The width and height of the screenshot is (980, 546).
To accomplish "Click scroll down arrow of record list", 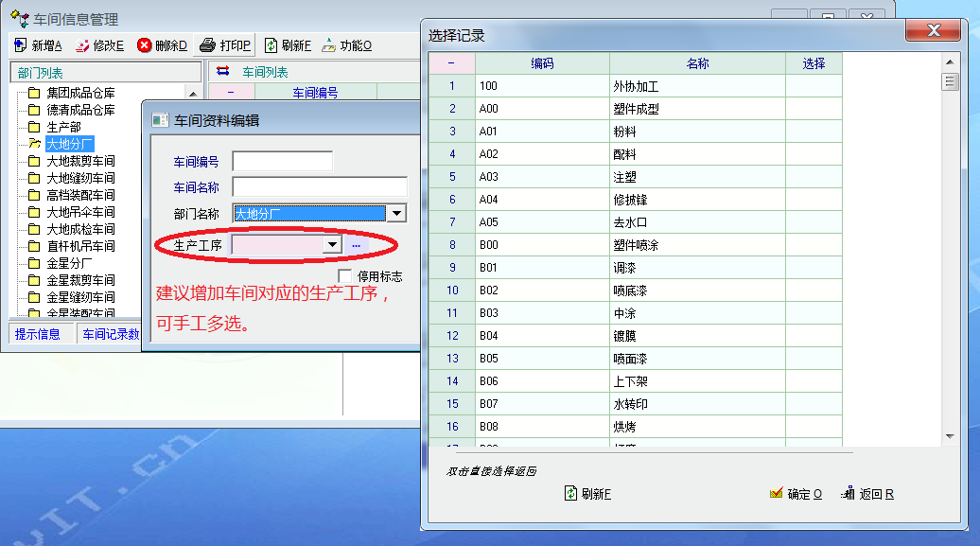I will pyautogui.click(x=950, y=436).
